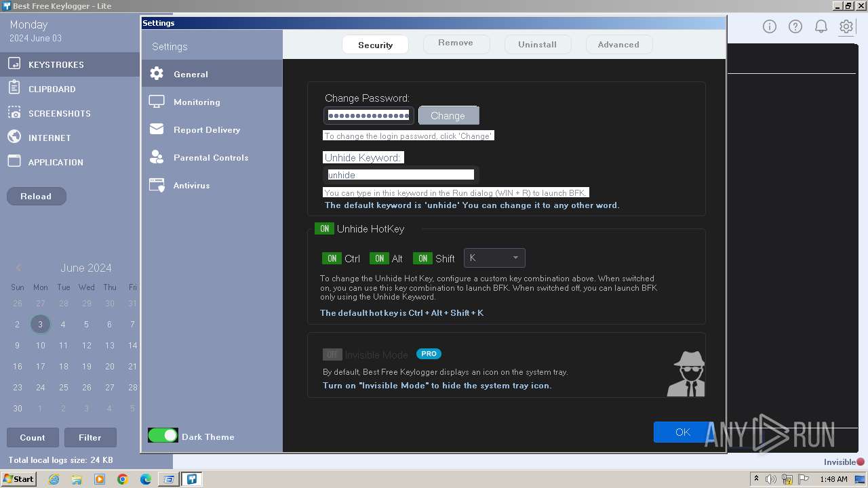Toggle the Dark Theme switch
The width and height of the screenshot is (868, 488).
(163, 436)
